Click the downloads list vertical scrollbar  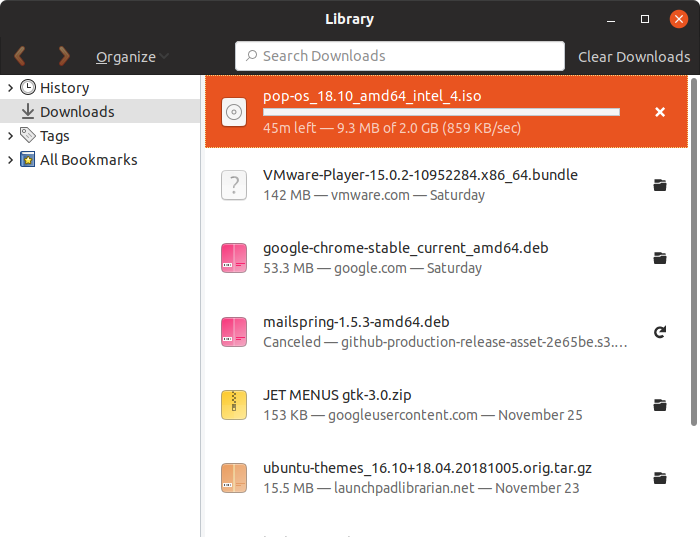coord(694,252)
